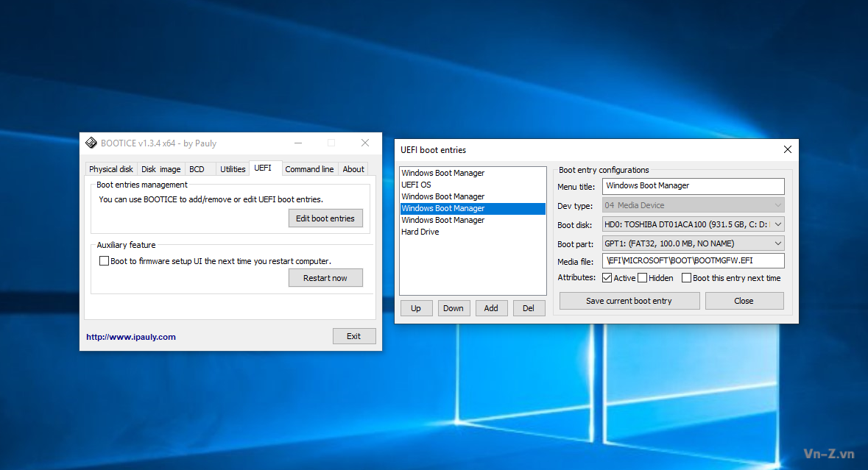
Task: Enable the Hidden attribute checkbox
Action: 643,278
